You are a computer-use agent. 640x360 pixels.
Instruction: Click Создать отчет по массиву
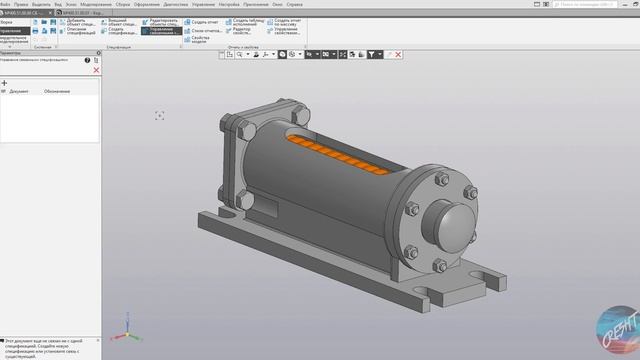point(284,22)
